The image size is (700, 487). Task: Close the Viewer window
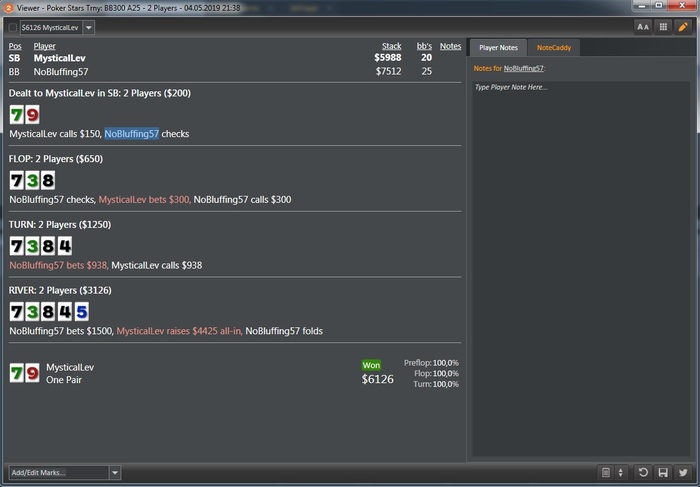coord(682,5)
